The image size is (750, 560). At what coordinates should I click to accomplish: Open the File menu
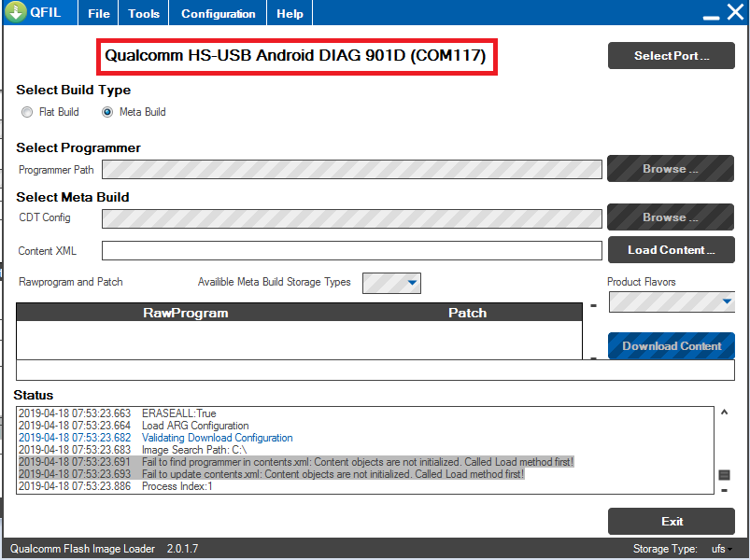(x=98, y=14)
